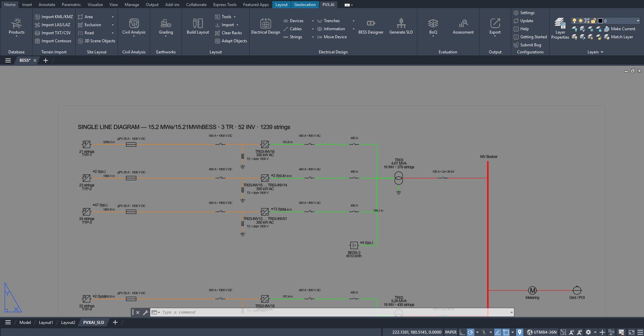Toggle layer 0 lock padlock icon
The image size is (644, 336).
pyautogui.click(x=593, y=21)
